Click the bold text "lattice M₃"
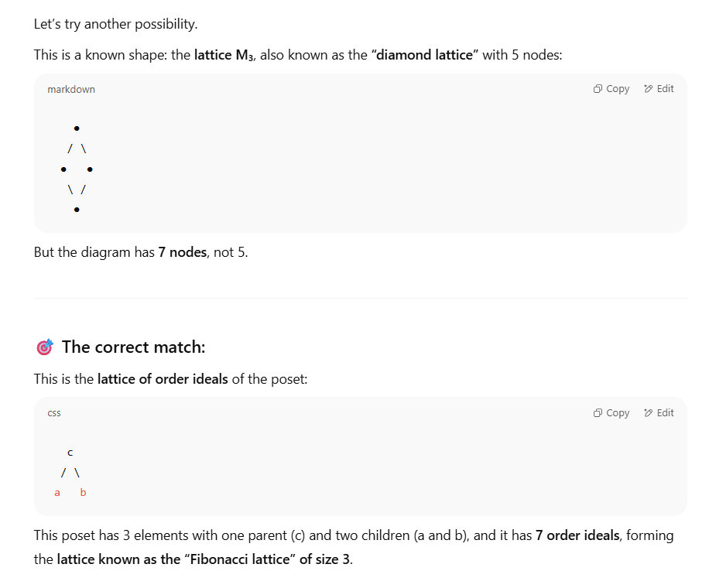 224,55
